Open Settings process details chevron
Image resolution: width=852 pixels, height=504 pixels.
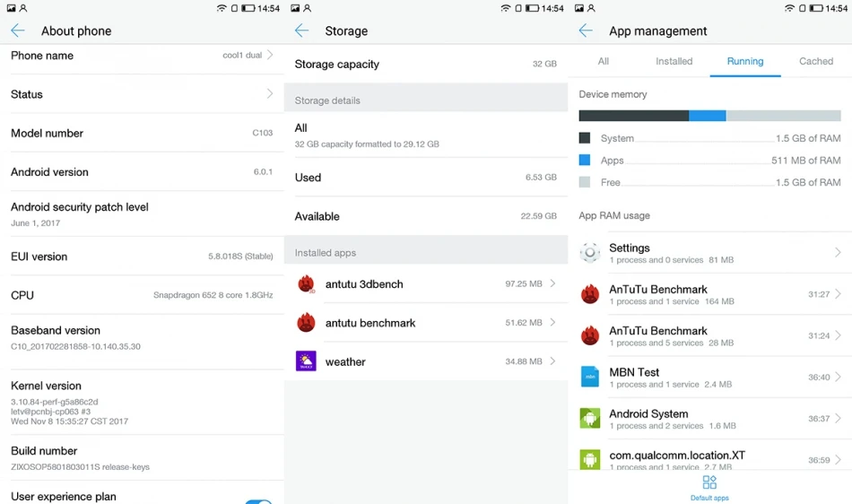click(838, 253)
